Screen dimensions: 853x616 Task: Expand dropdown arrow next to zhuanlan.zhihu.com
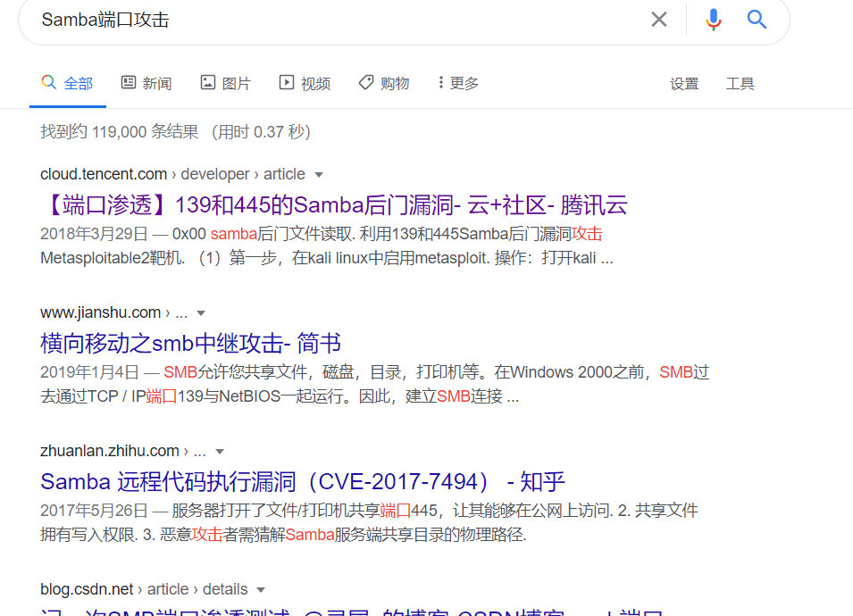pos(220,451)
